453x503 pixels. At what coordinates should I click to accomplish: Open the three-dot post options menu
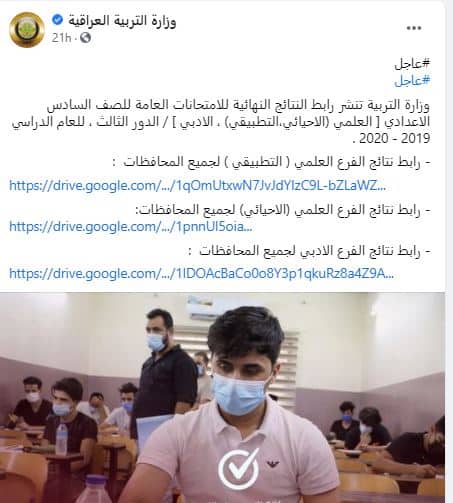(414, 28)
